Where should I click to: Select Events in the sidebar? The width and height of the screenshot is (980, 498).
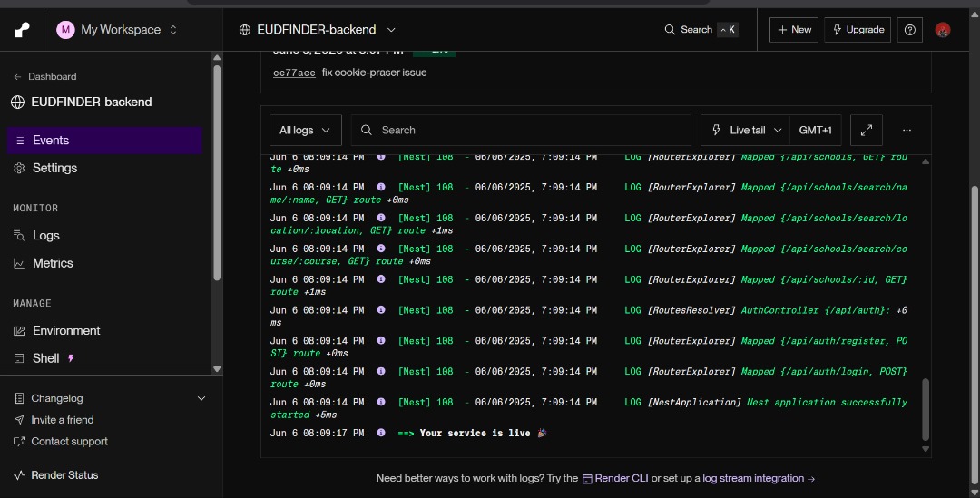pos(105,140)
